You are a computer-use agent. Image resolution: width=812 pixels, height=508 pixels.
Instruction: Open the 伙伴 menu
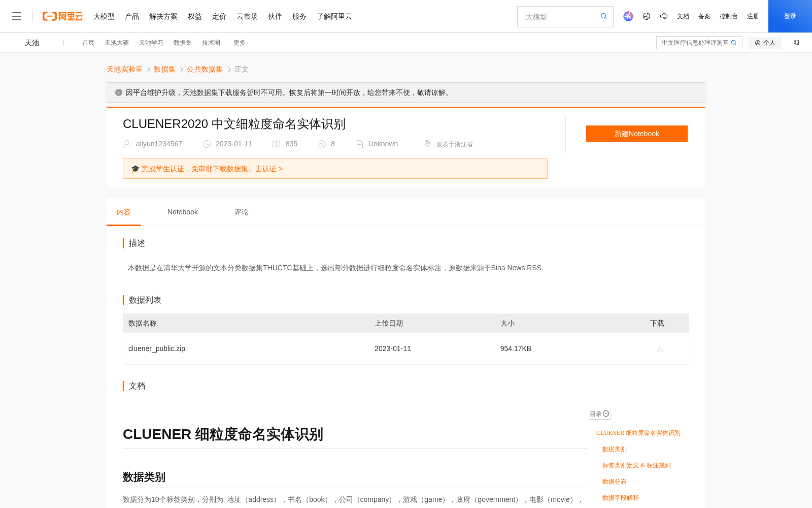click(275, 16)
